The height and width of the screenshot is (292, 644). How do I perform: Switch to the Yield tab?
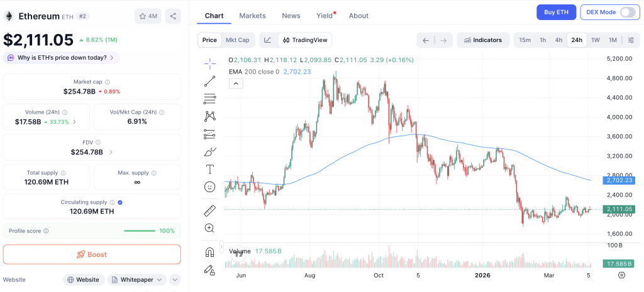[x=325, y=16]
